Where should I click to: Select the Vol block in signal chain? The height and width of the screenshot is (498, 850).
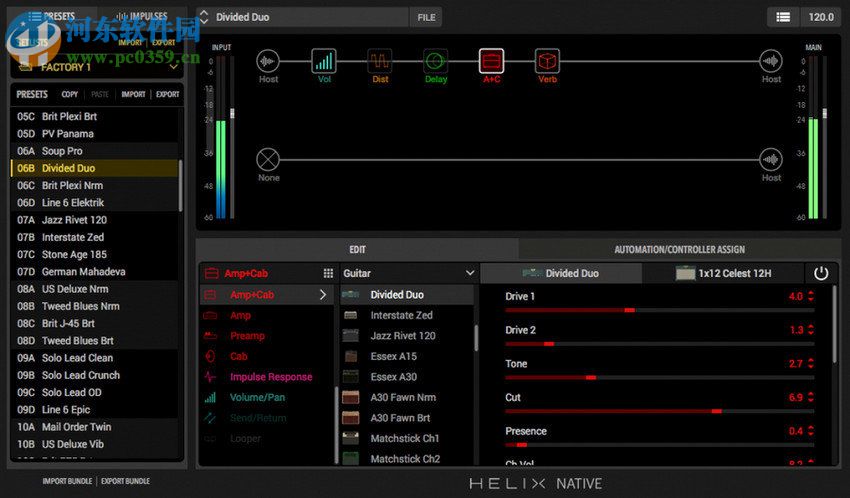click(323, 61)
